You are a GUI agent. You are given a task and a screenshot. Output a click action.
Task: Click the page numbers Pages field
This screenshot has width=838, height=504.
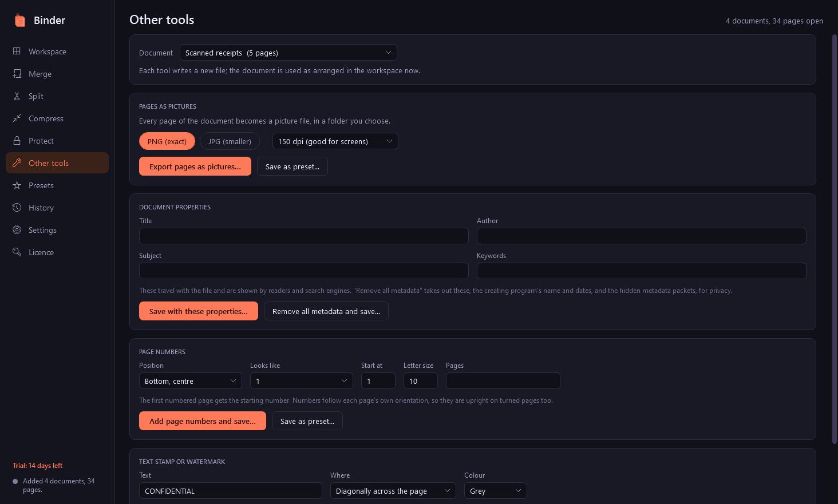pos(503,381)
